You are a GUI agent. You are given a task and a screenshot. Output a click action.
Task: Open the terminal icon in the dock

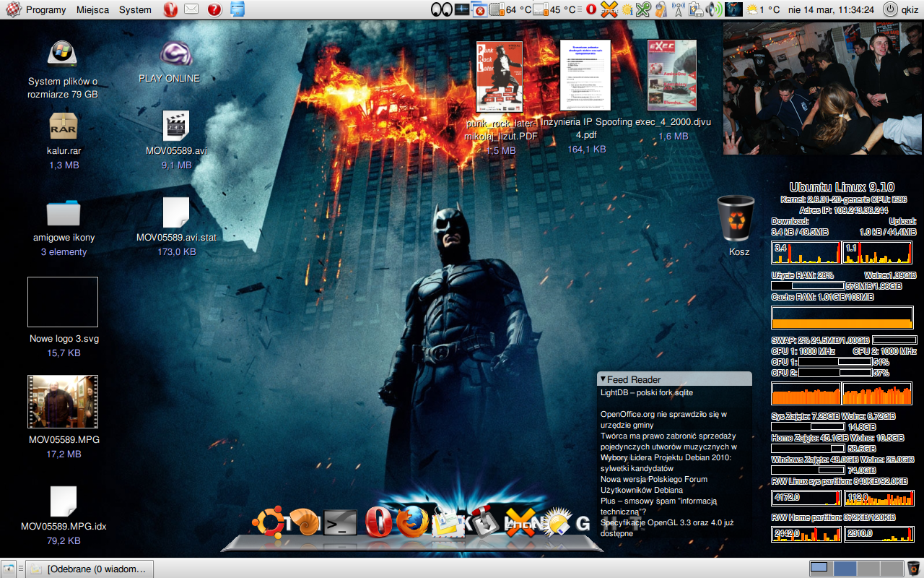(x=340, y=522)
